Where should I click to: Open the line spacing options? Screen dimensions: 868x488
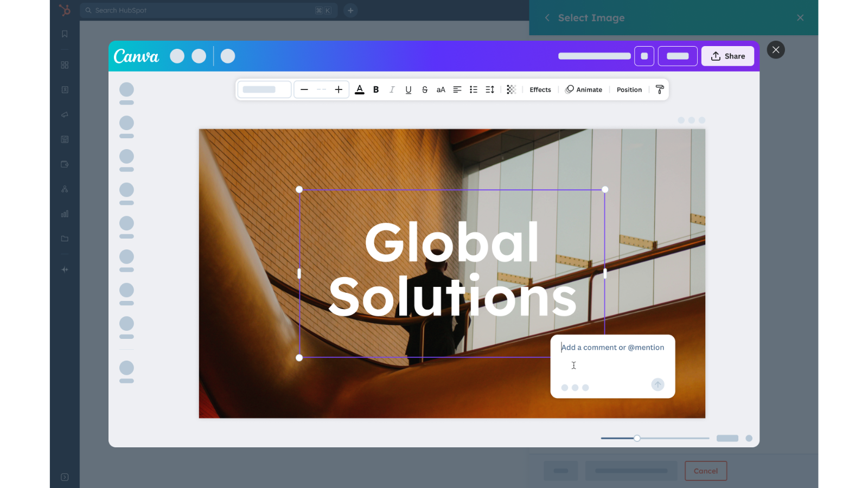(x=490, y=89)
